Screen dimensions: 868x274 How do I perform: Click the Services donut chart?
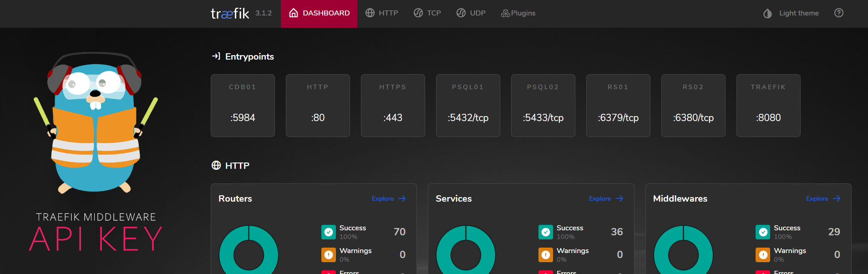pyautogui.click(x=466, y=250)
